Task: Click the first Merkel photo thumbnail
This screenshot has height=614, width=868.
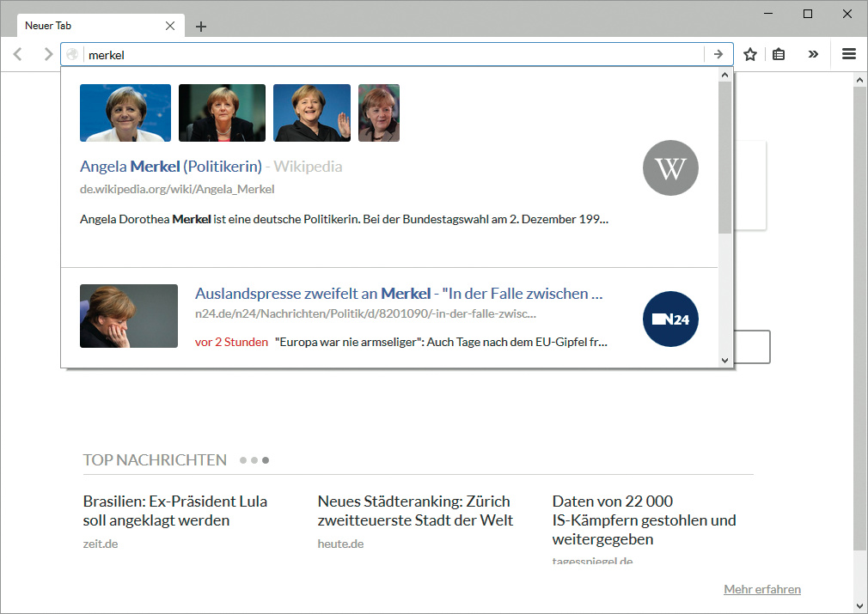Action: pos(125,112)
